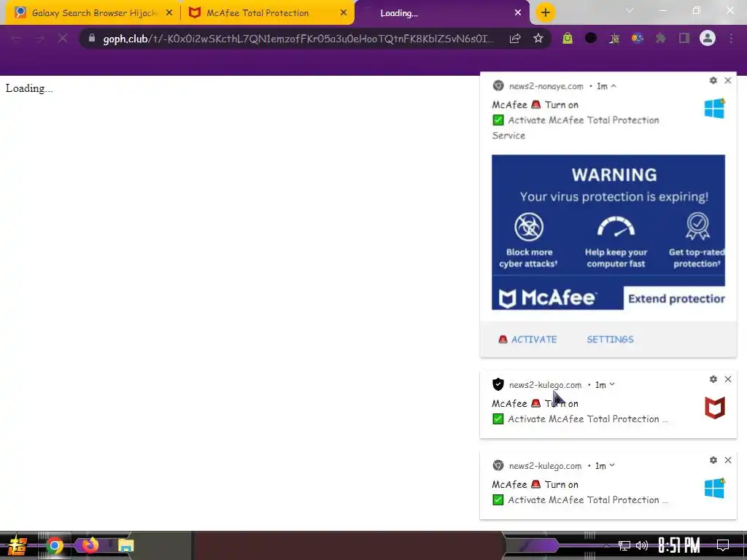Image resolution: width=747 pixels, height=560 pixels.
Task: Toggle the browser side panel
Action: click(684, 38)
